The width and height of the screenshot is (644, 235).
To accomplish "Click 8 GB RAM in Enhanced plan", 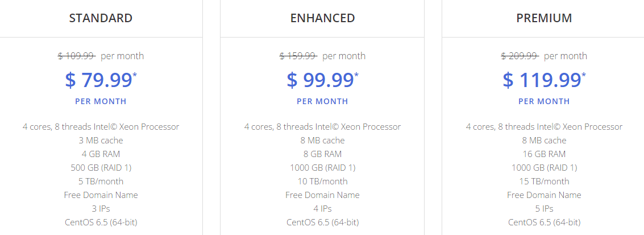I will pos(322,154).
